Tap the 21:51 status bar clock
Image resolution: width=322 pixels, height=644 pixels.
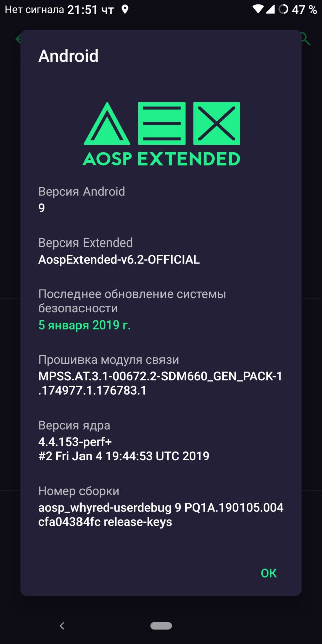(x=83, y=9)
